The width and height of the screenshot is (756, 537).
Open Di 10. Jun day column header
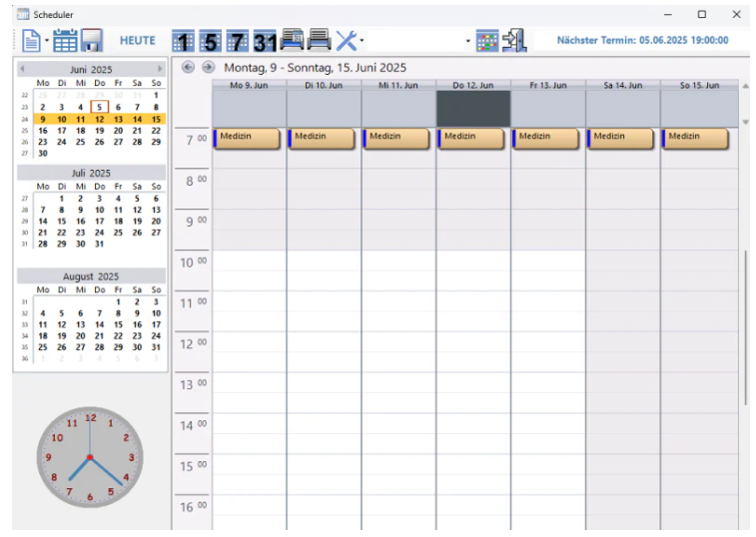[x=324, y=85]
